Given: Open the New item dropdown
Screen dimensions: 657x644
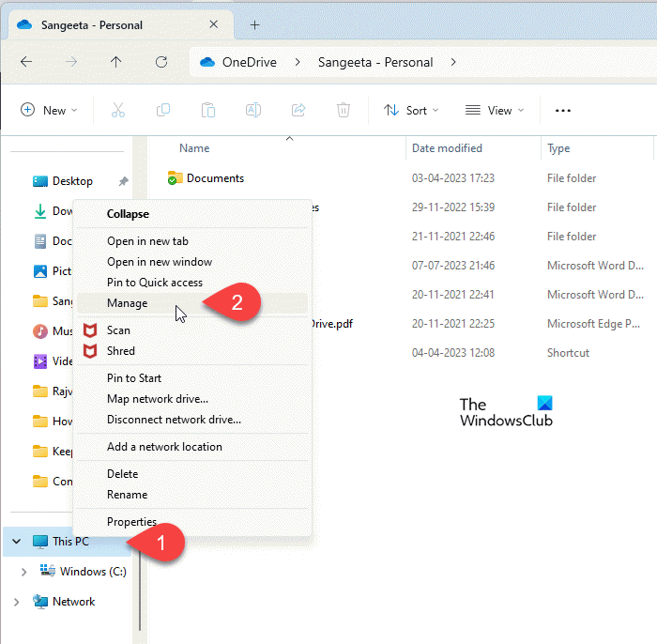Looking at the screenshot, I should (x=49, y=110).
